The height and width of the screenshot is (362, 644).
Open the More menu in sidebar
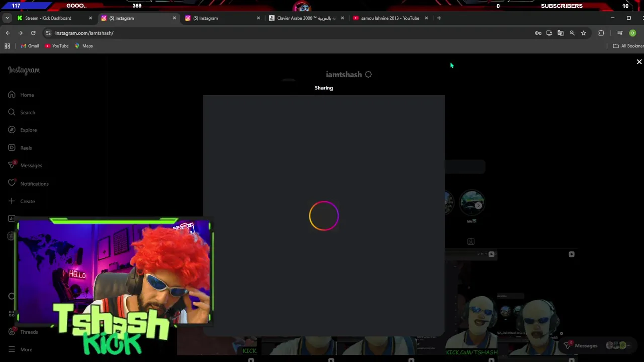coord(20,349)
